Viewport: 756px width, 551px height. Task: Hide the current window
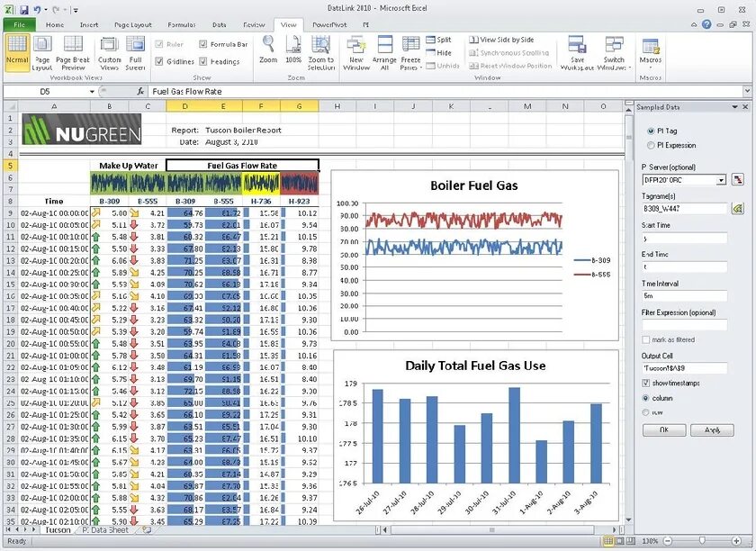point(439,52)
